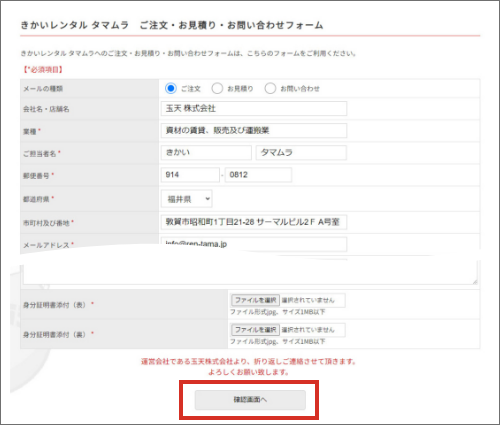Click the 会社名・店舗名 input field
The image size is (500, 425).
pyautogui.click(x=254, y=108)
